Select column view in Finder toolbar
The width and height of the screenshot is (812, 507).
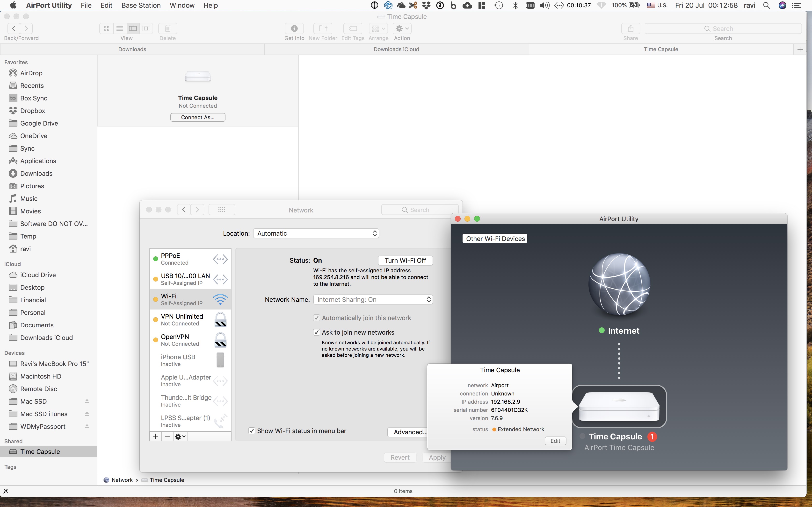pyautogui.click(x=133, y=28)
